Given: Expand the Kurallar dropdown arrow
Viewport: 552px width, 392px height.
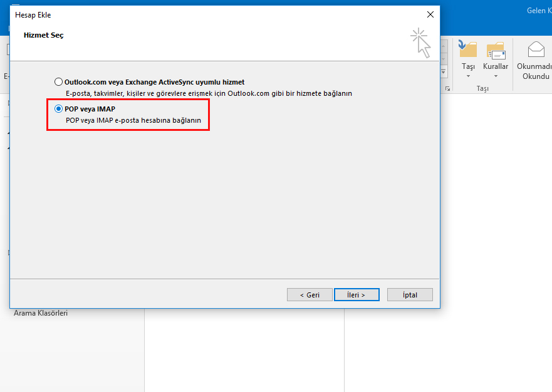Looking at the screenshot, I should [496, 76].
